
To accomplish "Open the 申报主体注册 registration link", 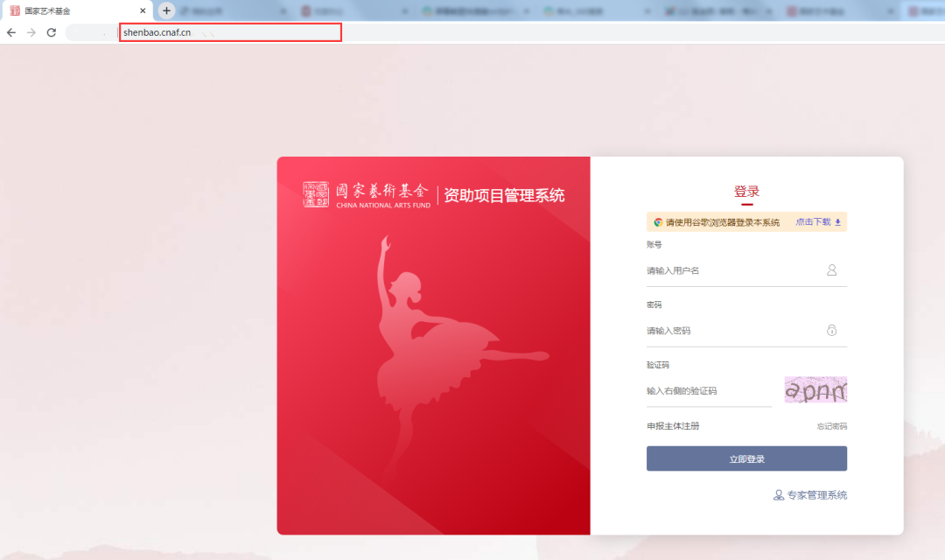I will [673, 426].
